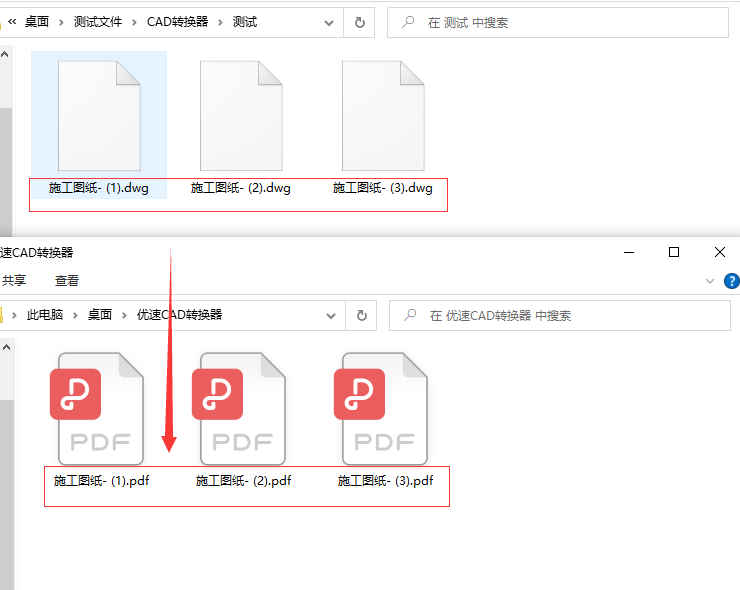Viewport: 740px width, 590px height.
Task: Click search magnifier icon in 测试 window
Action: click(408, 22)
